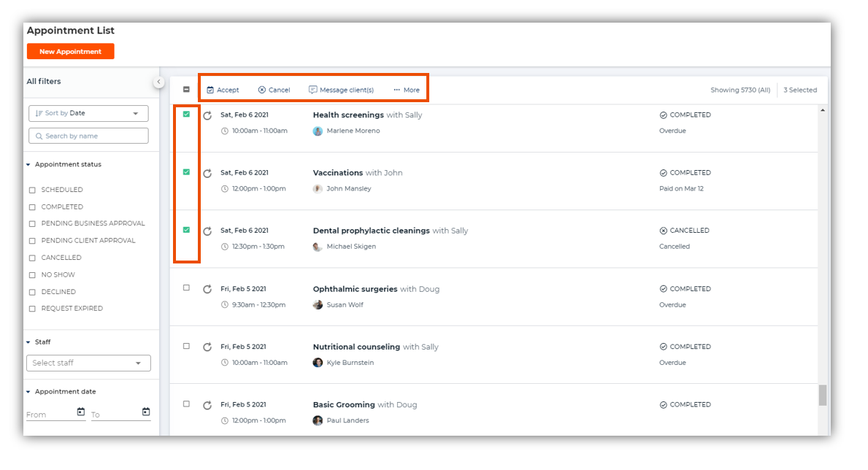This screenshot has height=470, width=868.
Task: Open the From date calendar picker
Action: (81, 412)
